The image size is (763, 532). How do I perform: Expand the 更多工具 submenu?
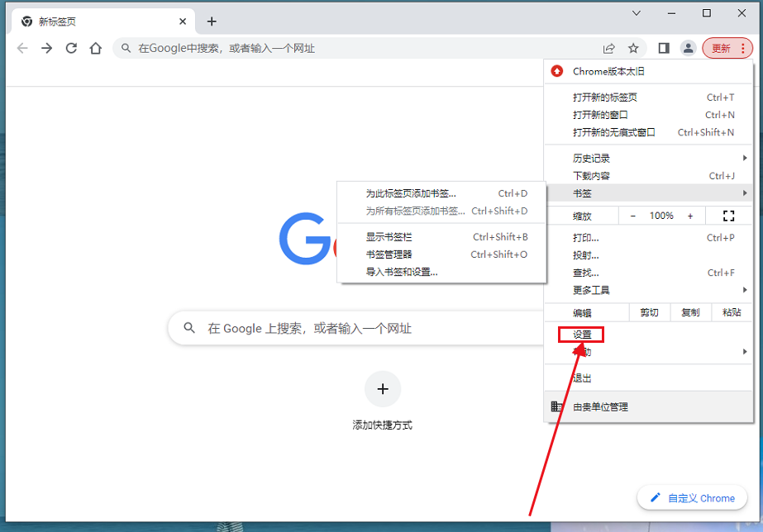pyautogui.click(x=648, y=290)
